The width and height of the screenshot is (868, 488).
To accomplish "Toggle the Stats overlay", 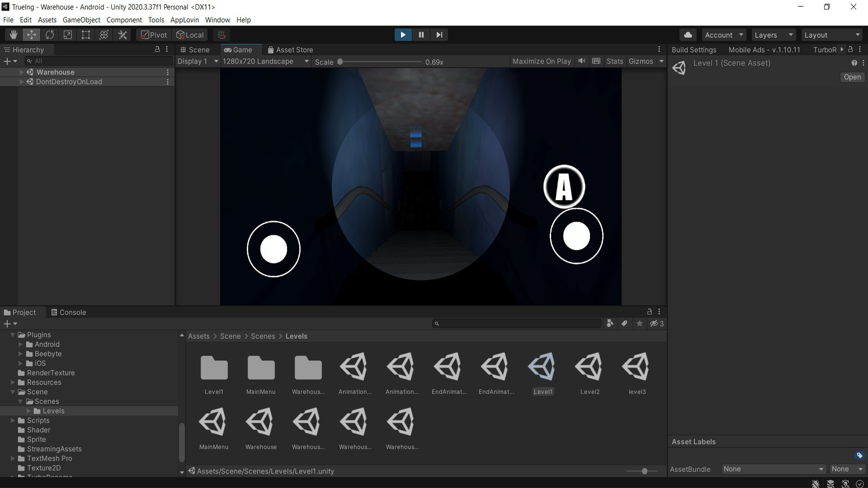I will point(614,61).
